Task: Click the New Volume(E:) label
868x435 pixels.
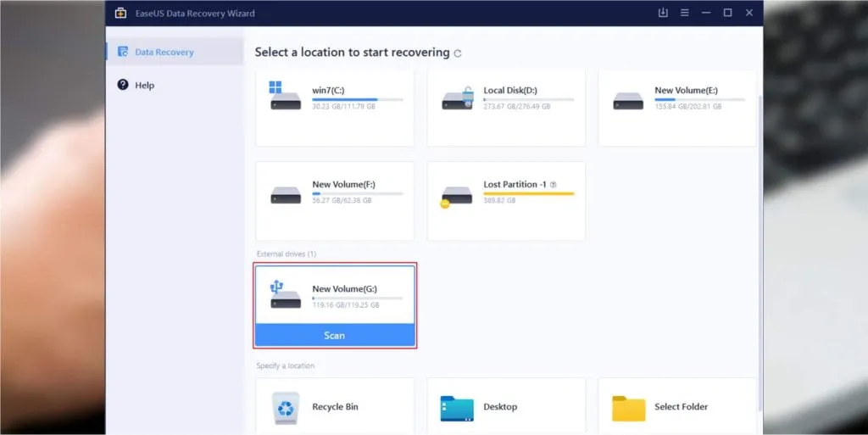Action: click(x=686, y=90)
